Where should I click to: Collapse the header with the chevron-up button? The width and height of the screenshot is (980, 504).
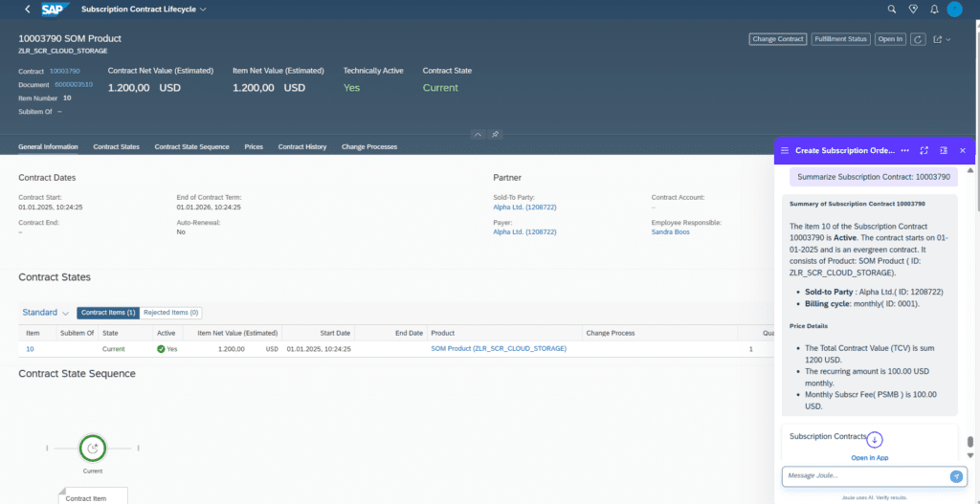(478, 135)
